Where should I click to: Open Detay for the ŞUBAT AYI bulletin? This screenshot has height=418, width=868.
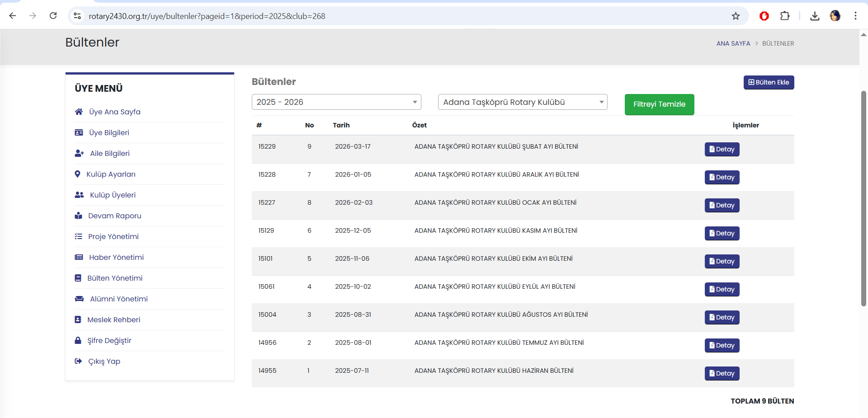pyautogui.click(x=722, y=149)
